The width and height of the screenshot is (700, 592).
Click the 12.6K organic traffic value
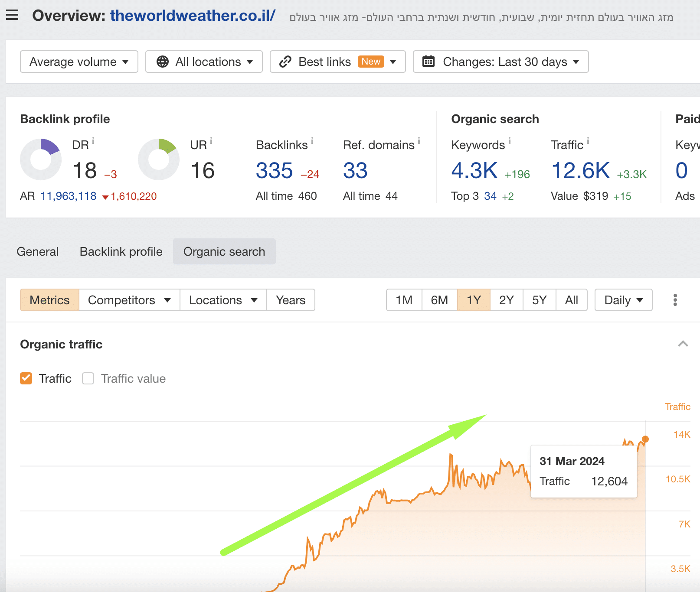[x=580, y=170]
